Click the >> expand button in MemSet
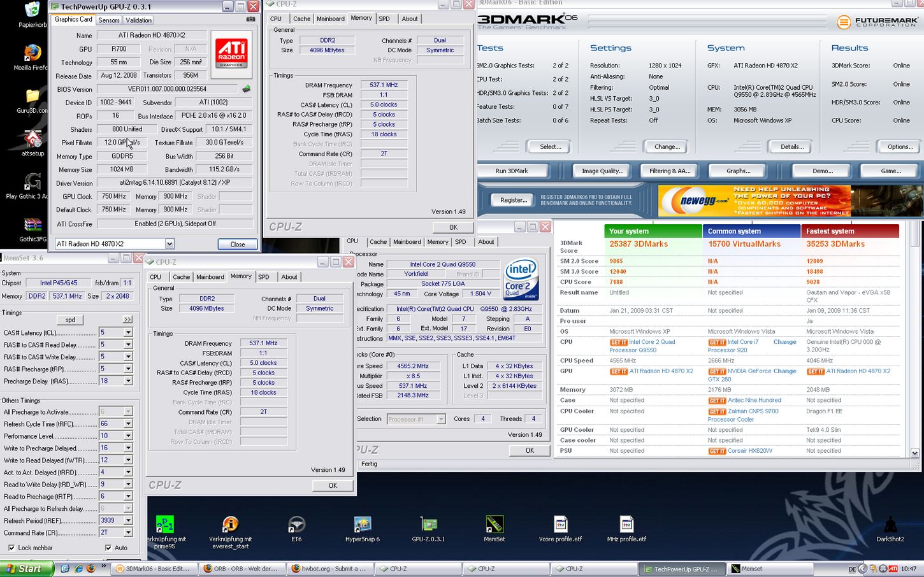924x577 pixels. [x=127, y=320]
